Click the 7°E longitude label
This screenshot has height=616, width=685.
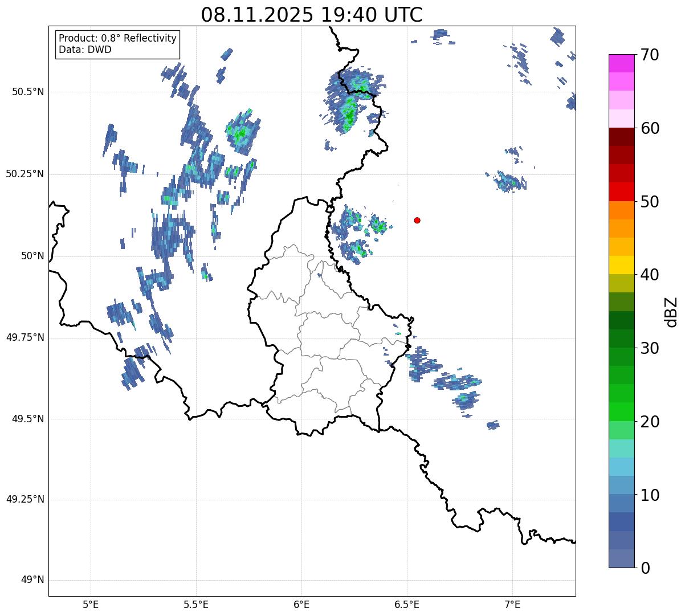[512, 605]
